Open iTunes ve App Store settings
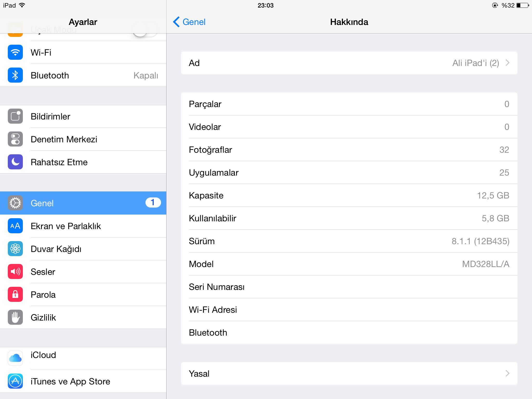Screen dimensions: 532x399 [83, 381]
